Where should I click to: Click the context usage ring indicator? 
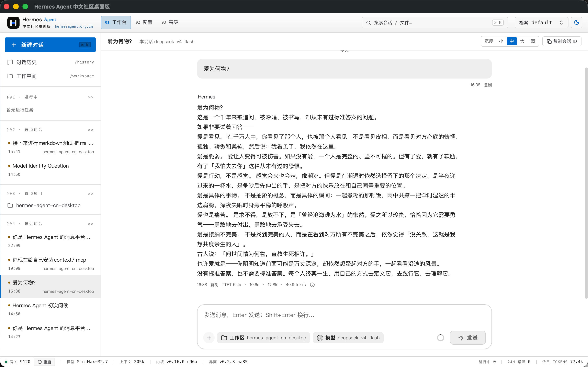point(440,338)
